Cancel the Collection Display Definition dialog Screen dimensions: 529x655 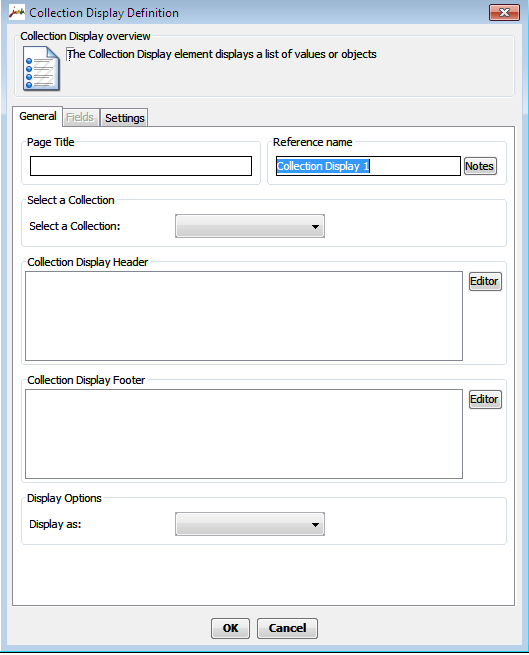(287, 628)
